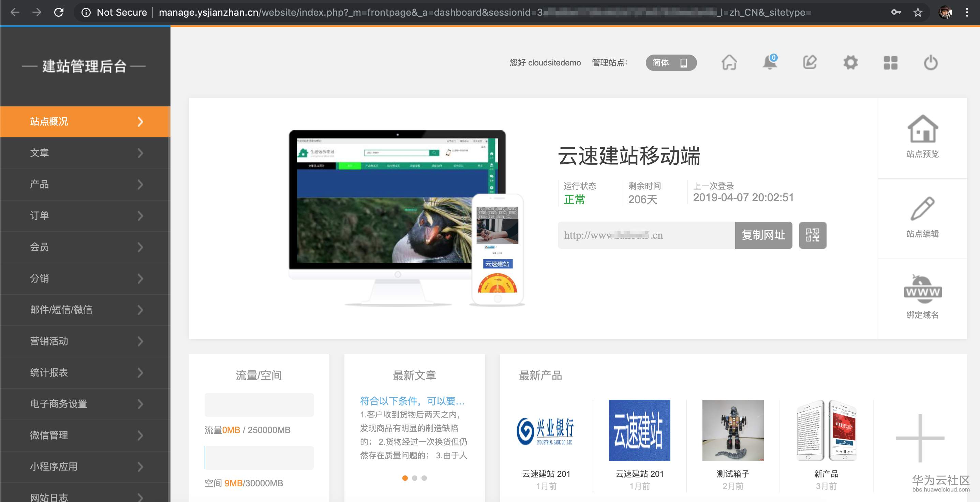Log out using the power icon
Viewport: 980px width, 502px height.
click(931, 63)
